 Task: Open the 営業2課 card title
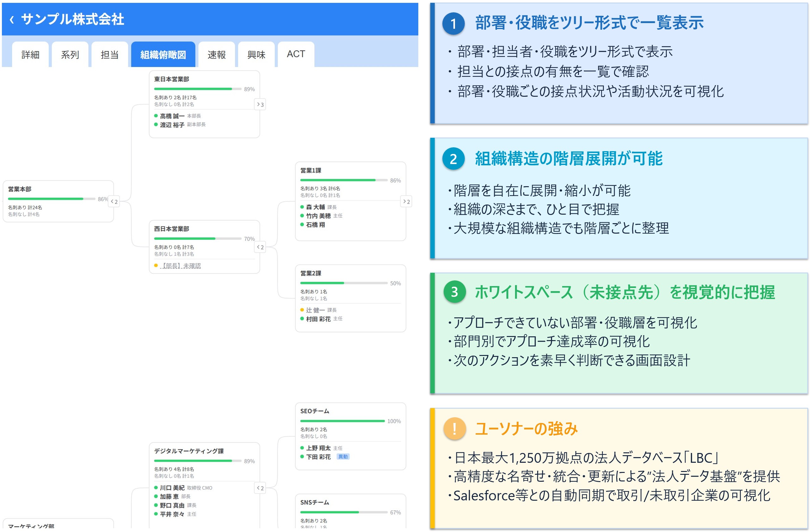(310, 273)
